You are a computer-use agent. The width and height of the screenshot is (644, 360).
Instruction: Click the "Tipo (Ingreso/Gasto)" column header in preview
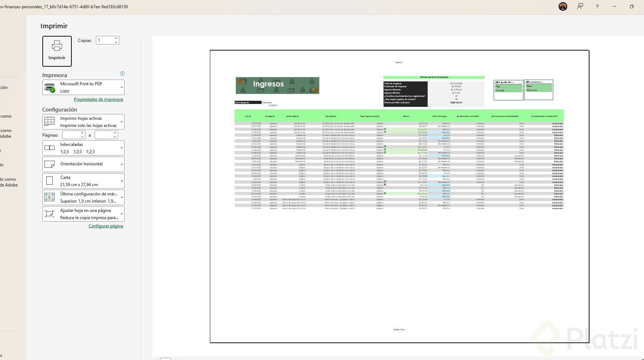[370, 116]
